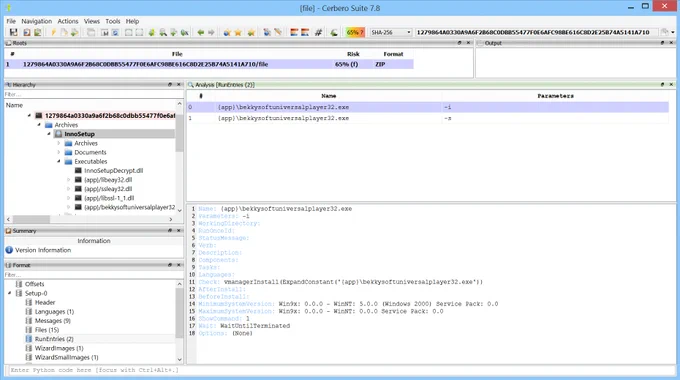The height and width of the screenshot is (380, 680).
Task: Float the Roots panel
Action: [460, 43]
